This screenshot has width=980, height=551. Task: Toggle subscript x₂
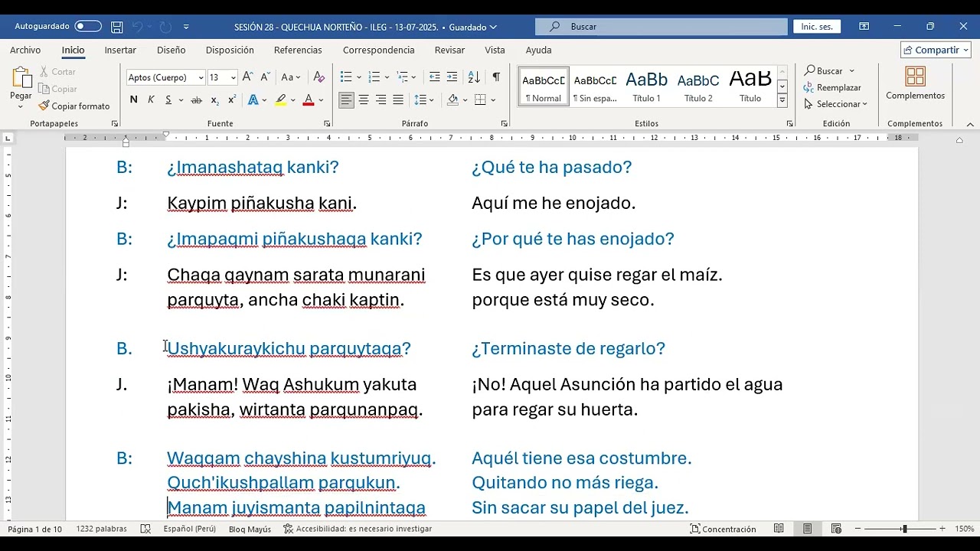[214, 99]
